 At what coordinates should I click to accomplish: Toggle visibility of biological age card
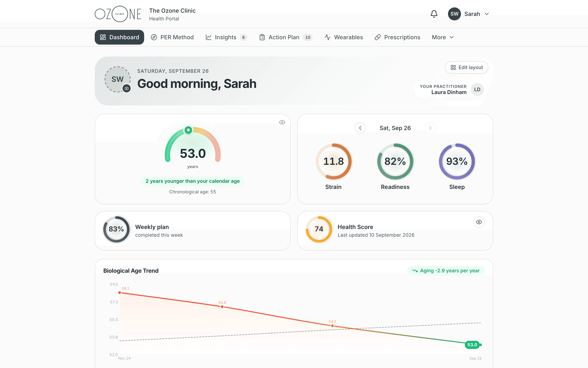[x=282, y=122]
